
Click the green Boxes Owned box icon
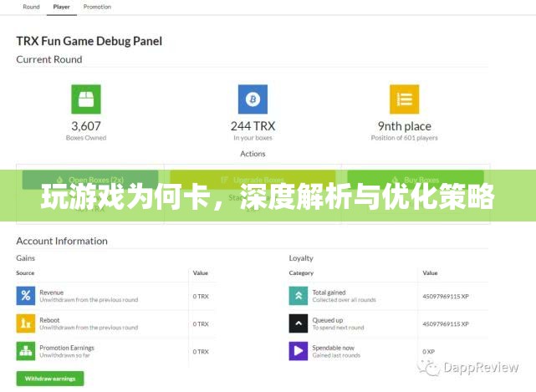pos(86,99)
